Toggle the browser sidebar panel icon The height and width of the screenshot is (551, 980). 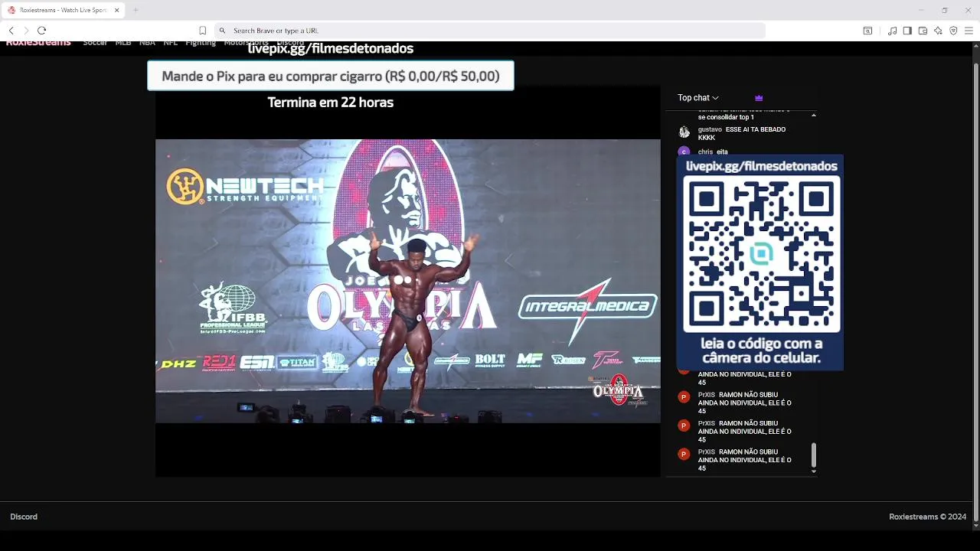pyautogui.click(x=907, y=31)
